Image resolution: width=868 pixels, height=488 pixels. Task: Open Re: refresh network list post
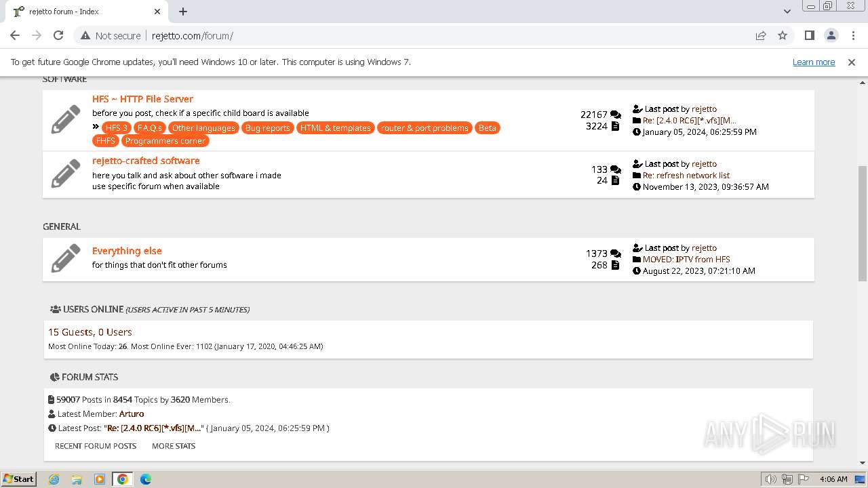click(686, 175)
